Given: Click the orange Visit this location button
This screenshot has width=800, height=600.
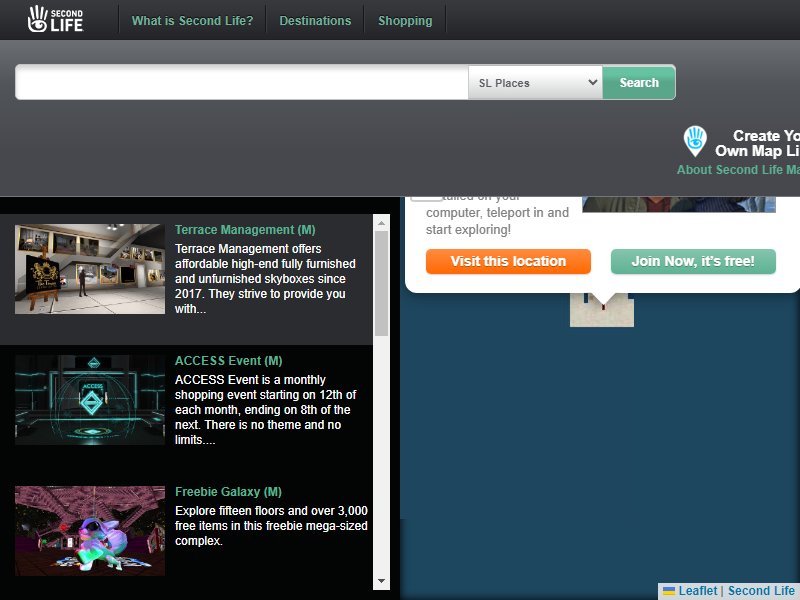Looking at the screenshot, I should 508,261.
